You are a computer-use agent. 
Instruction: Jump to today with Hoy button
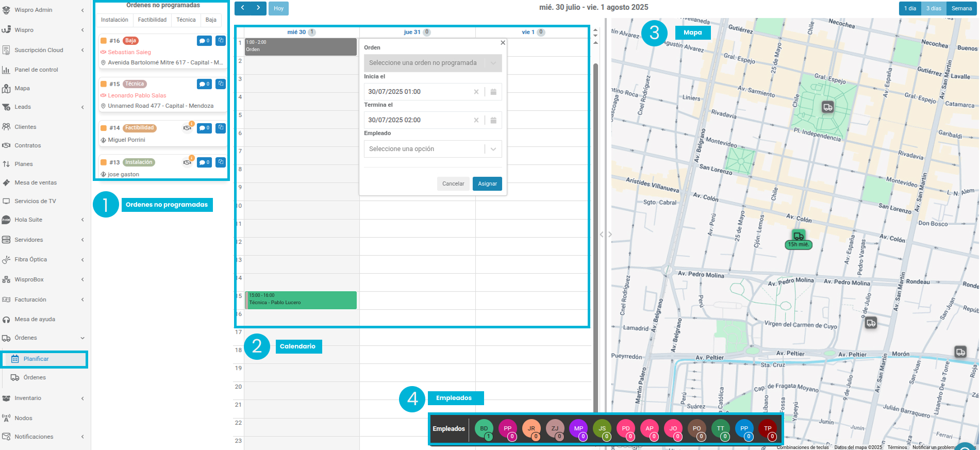coord(279,8)
